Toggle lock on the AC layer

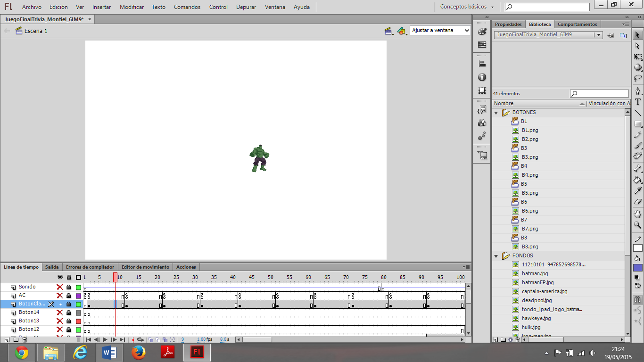pyautogui.click(x=69, y=296)
